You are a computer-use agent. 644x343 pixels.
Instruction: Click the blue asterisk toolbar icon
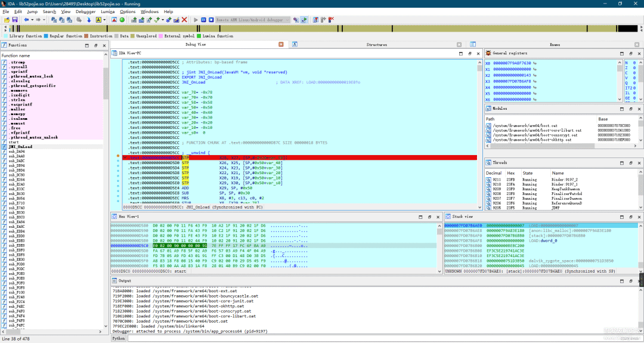pos(169,20)
